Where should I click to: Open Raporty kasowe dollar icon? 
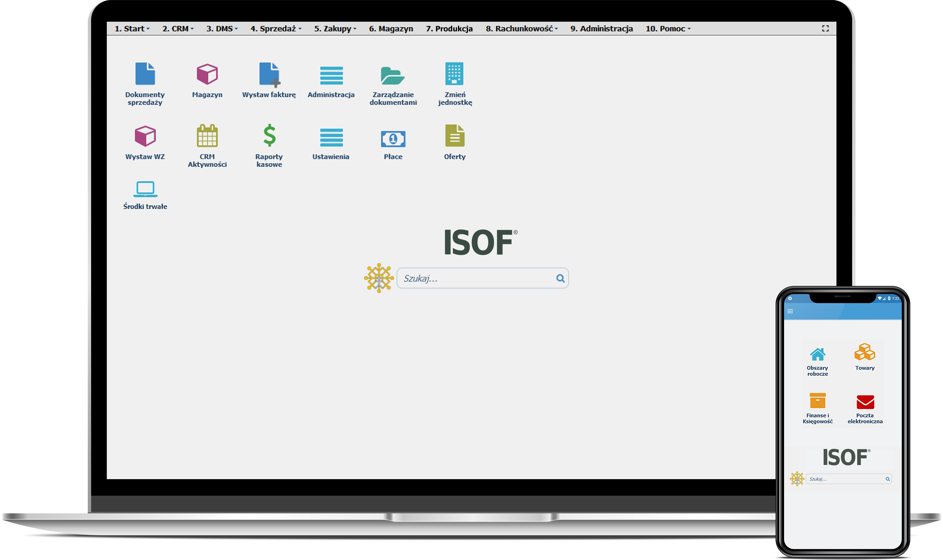pos(269,135)
